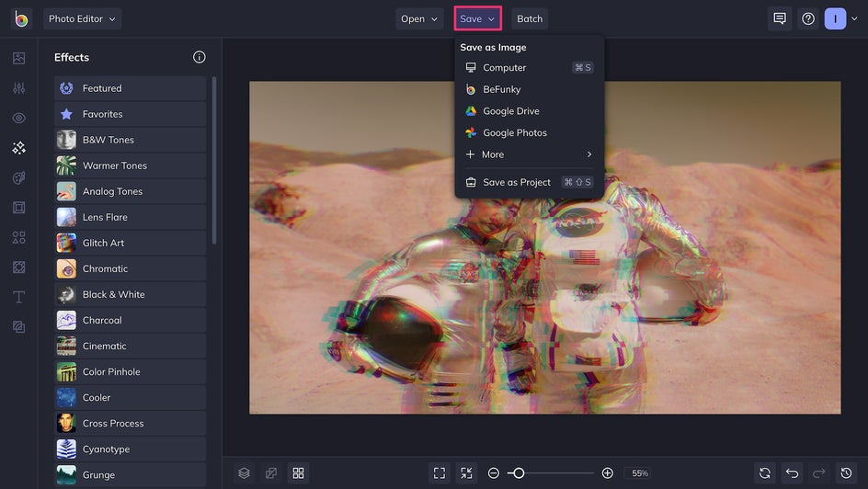
Task: Open the Lens Flare category
Action: (130, 217)
